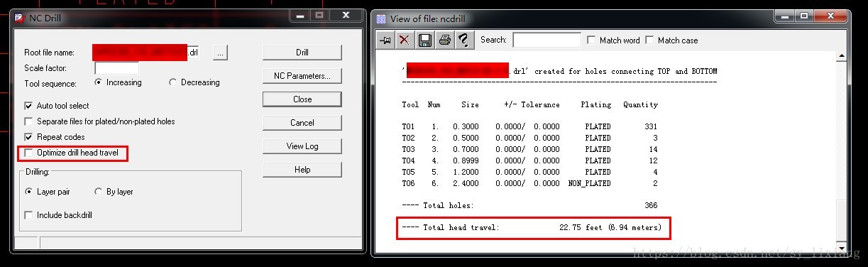
Task: Enable Include backdrill option
Action: (x=28, y=215)
